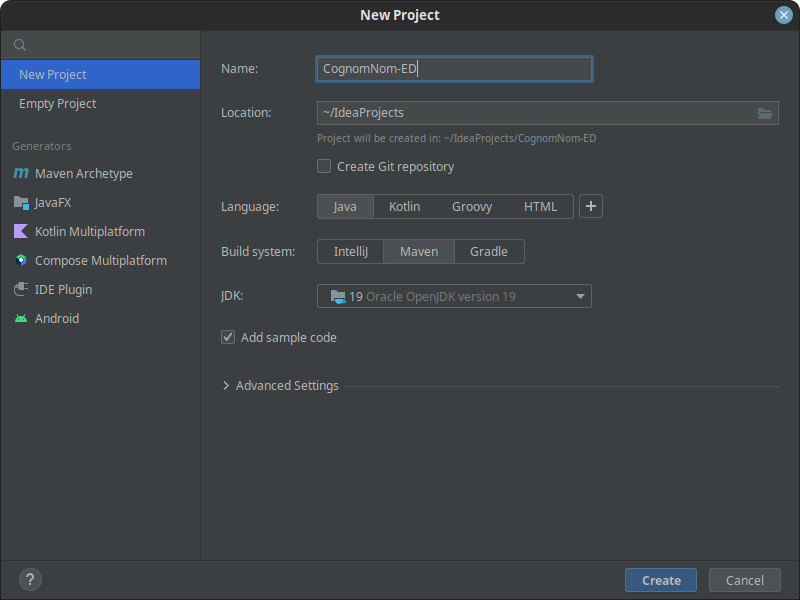This screenshot has width=800, height=600.
Task: Select Empty Project in the sidebar
Action: coord(101,104)
